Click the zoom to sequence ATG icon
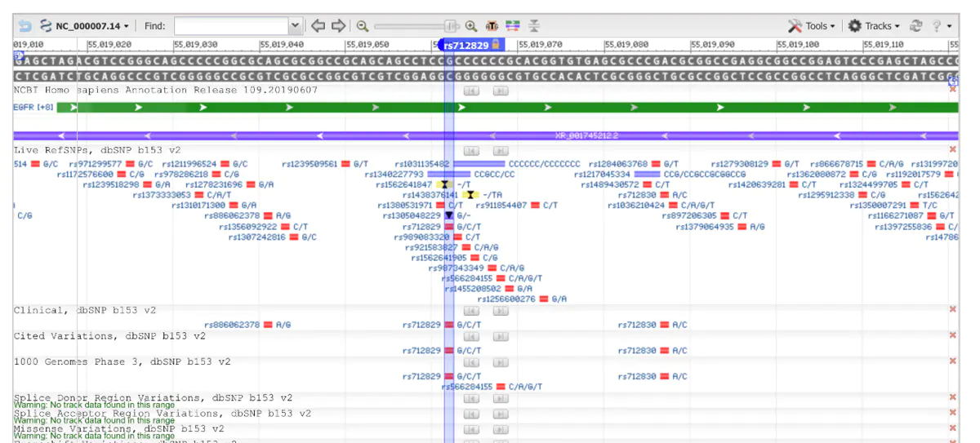 click(x=492, y=26)
